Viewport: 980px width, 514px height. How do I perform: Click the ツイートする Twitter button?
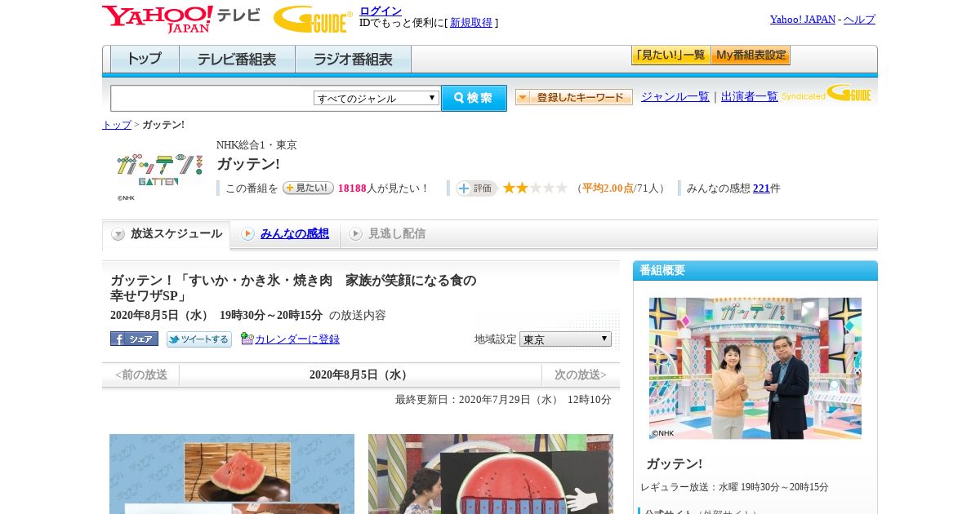pos(199,339)
